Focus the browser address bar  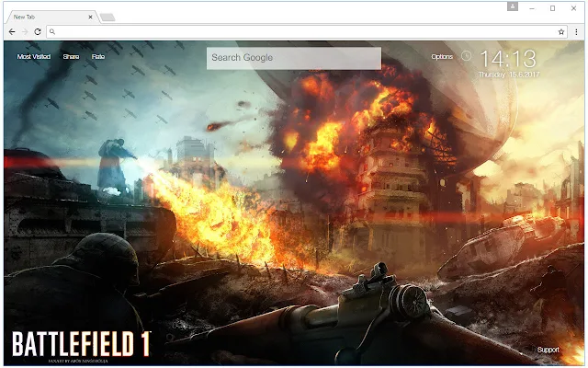(x=306, y=32)
